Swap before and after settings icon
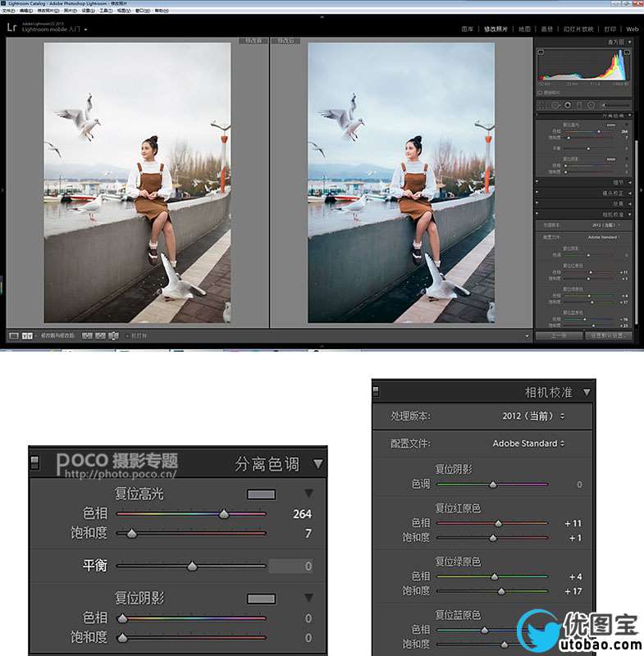The width and height of the screenshot is (644, 656). point(113,335)
